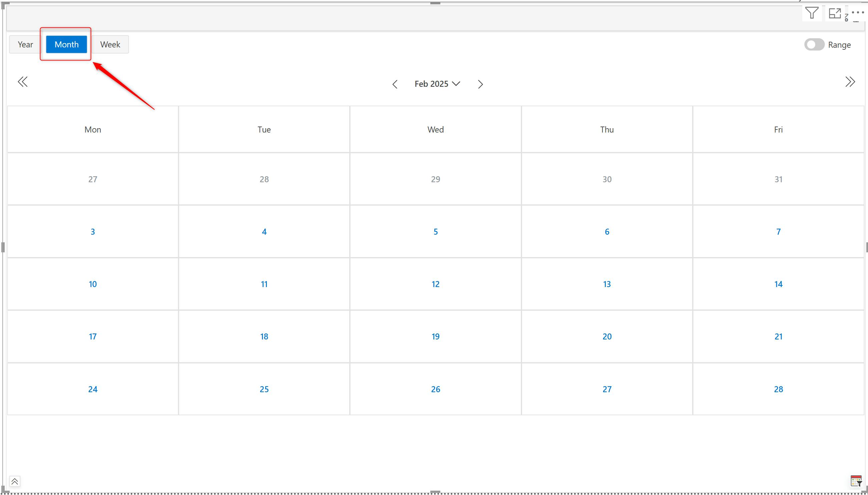Viewport: 868px width, 495px height.
Task: Jump back with double left chevrons
Action: (x=23, y=81)
